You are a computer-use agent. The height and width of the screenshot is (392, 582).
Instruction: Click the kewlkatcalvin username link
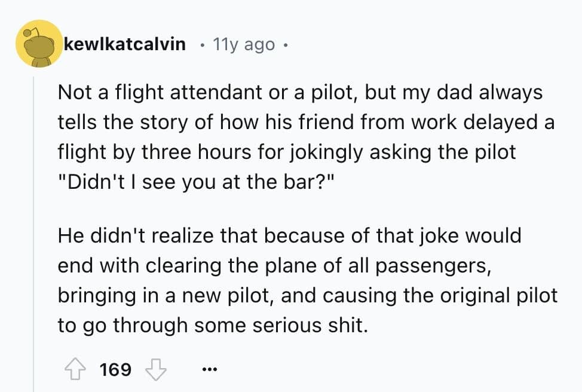[125, 44]
